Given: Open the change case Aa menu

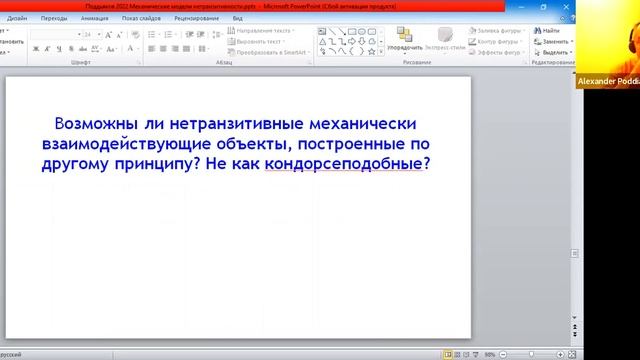Looking at the screenshot, I should tap(111, 49).
